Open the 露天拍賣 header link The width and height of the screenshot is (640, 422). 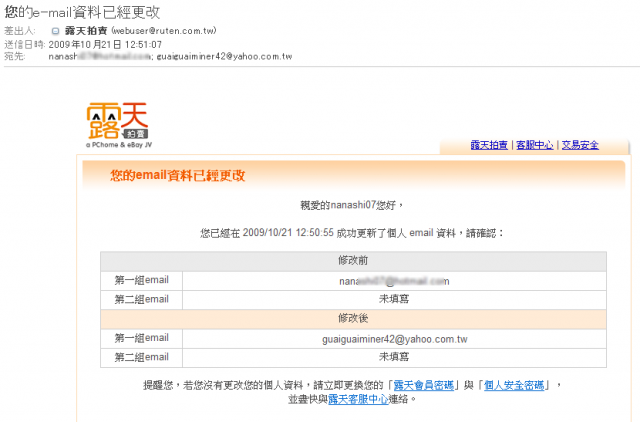(489, 145)
